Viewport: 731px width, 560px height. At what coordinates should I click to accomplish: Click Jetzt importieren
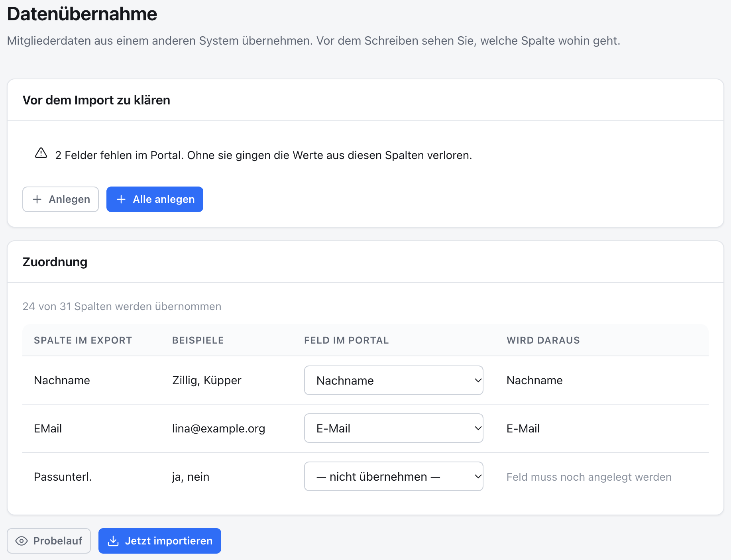pos(160,541)
